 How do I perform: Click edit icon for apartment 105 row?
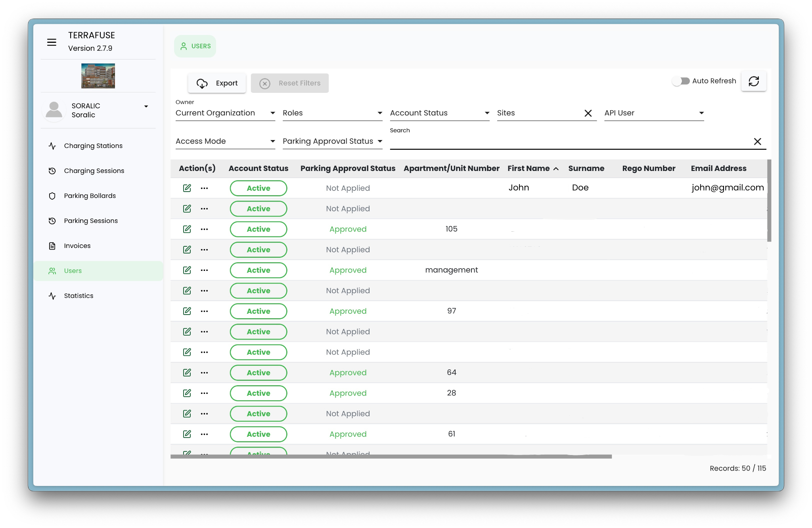[x=187, y=229]
